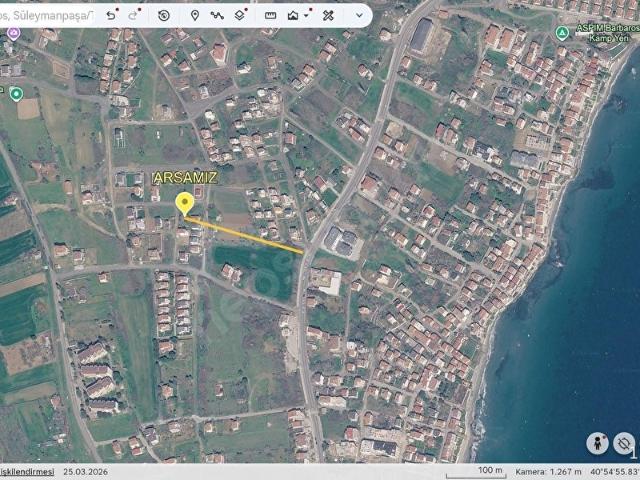Click the 100 m scale bar

coord(476,473)
